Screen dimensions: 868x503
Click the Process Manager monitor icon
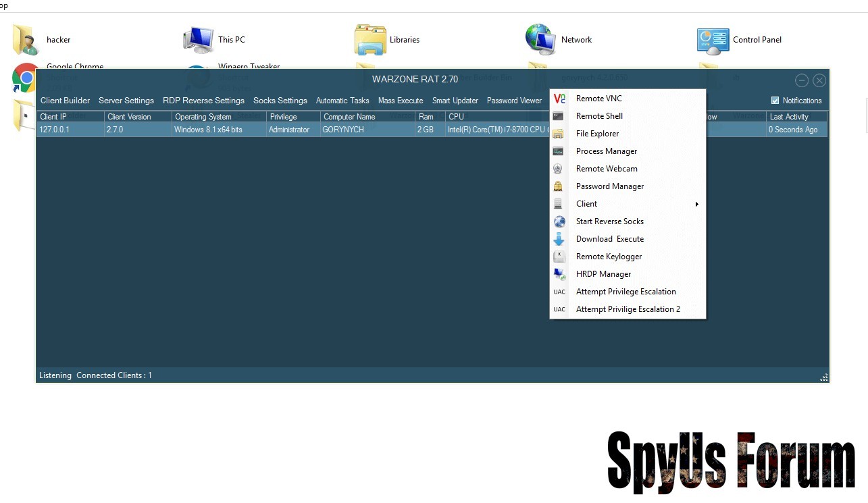(558, 151)
